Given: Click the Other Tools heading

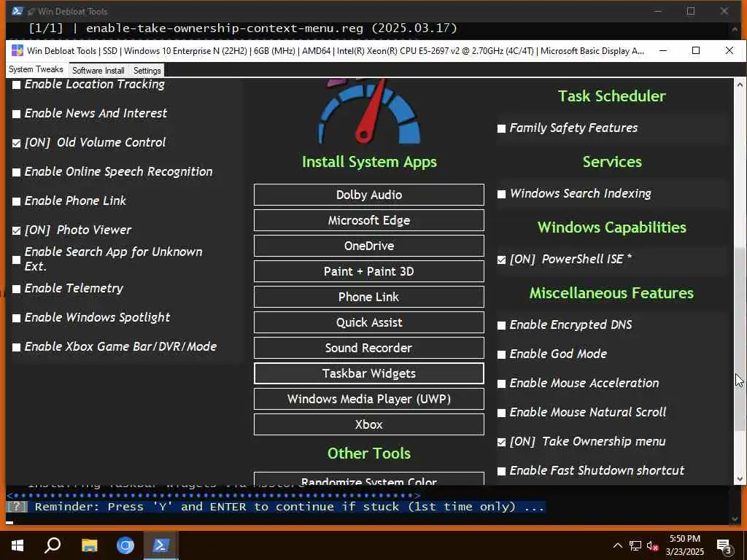Looking at the screenshot, I should pos(368,454).
